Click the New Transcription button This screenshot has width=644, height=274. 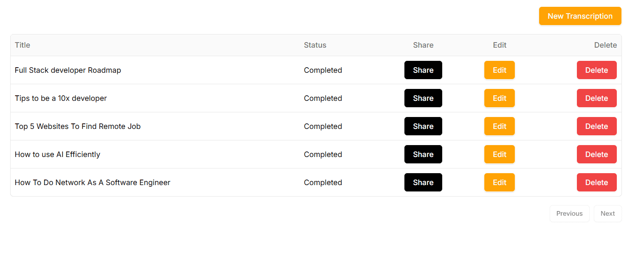coord(580,16)
